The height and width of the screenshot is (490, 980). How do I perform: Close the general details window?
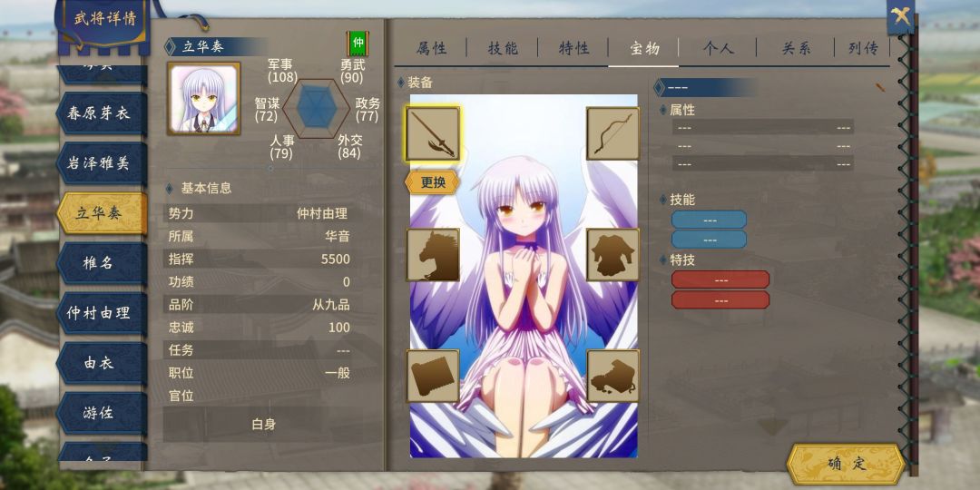coord(901,17)
